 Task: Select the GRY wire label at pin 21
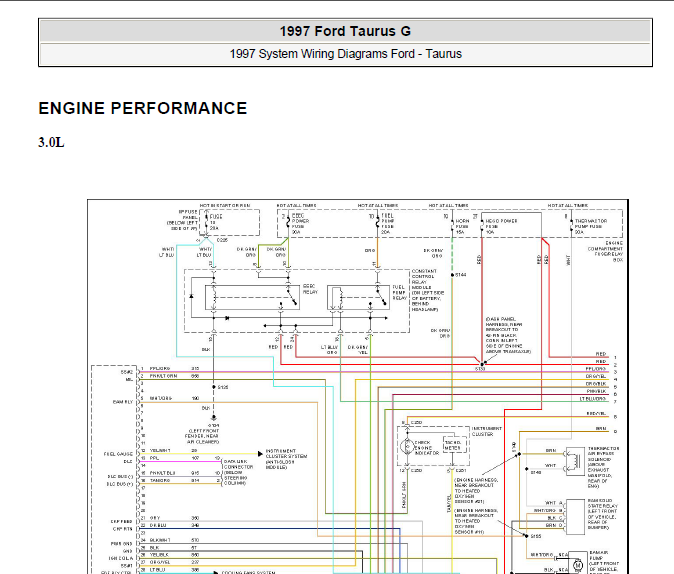pos(155,518)
